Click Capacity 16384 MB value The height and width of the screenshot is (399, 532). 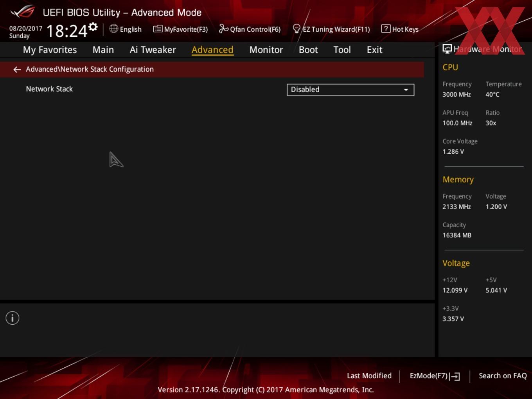[x=457, y=235]
